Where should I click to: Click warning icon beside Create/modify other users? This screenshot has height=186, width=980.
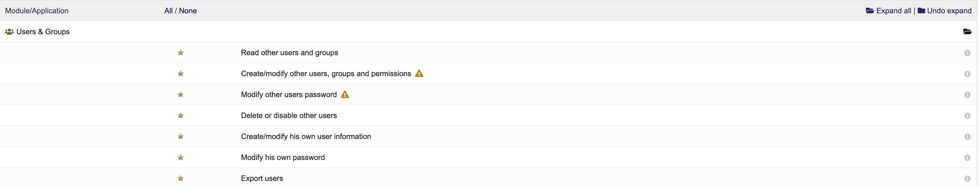click(x=419, y=74)
